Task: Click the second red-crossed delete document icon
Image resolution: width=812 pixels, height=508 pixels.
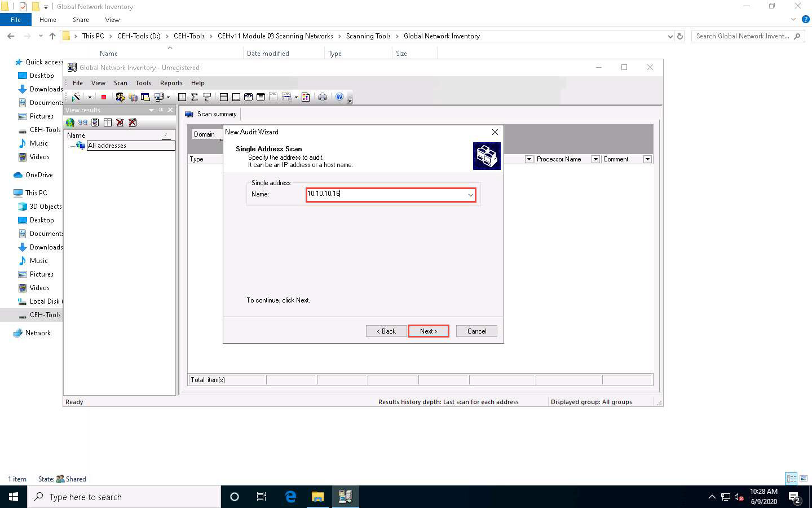Action: click(133, 122)
